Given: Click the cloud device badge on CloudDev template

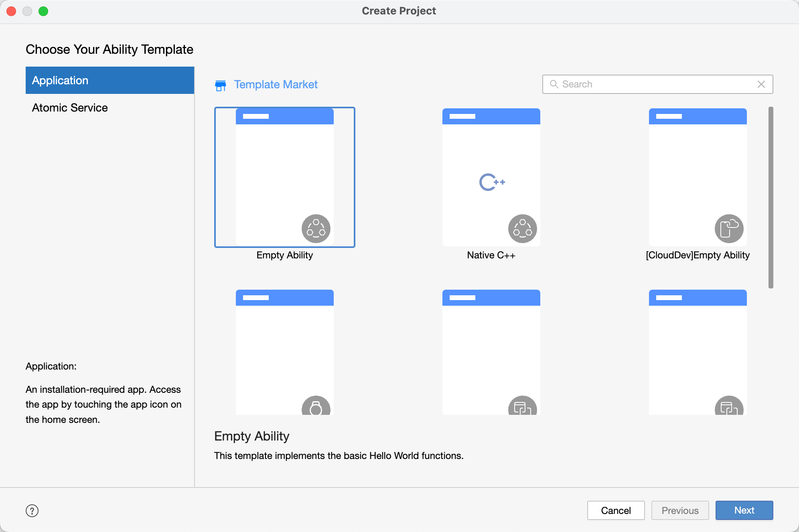Looking at the screenshot, I should click(729, 229).
